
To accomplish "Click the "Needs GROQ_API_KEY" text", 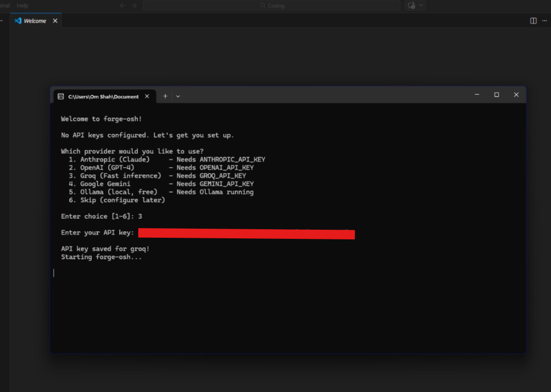I will coord(211,176).
